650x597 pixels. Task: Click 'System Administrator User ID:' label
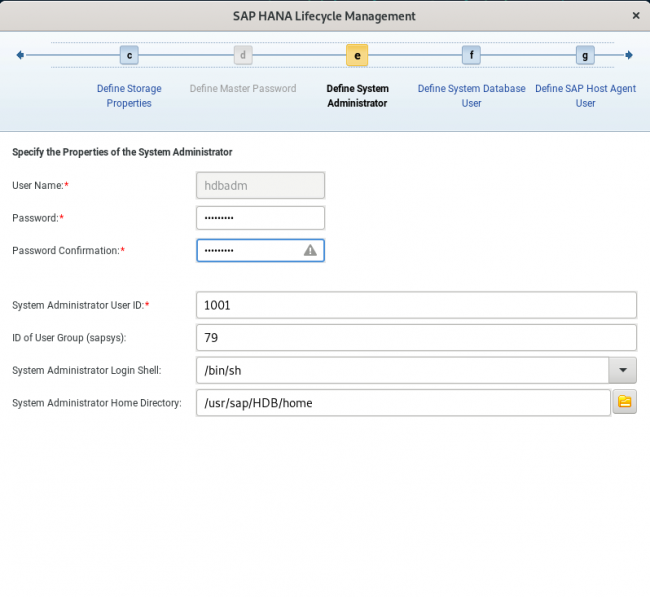[80, 305]
